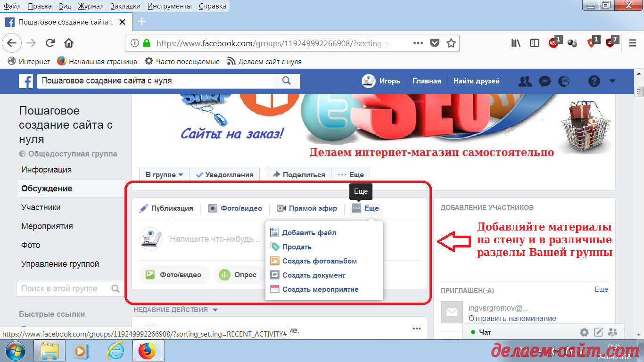Click the Facebook logo icon
The image size is (644, 362).
click(26, 81)
